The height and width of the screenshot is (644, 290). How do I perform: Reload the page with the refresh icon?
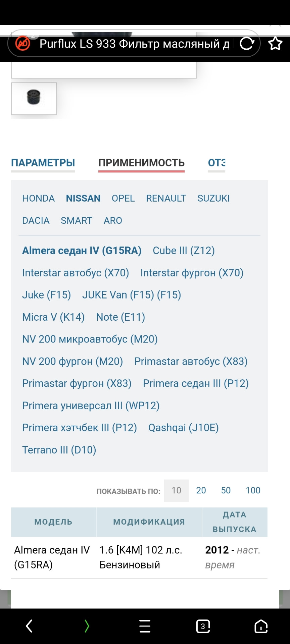click(247, 44)
